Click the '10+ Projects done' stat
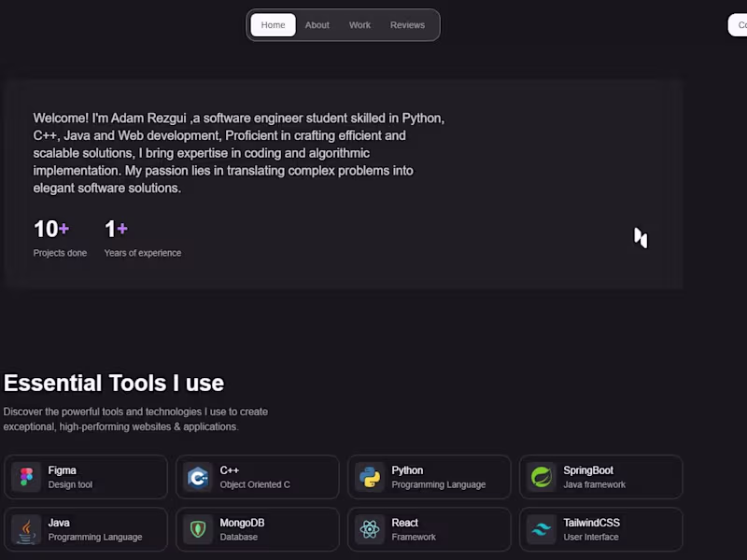747x560 pixels. click(60, 238)
